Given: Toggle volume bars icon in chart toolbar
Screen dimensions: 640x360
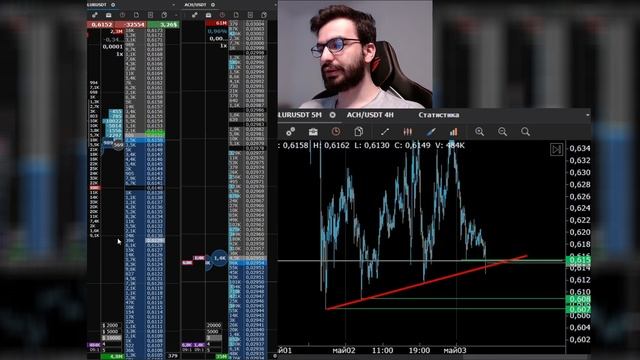Looking at the screenshot, I should pyautogui.click(x=453, y=131).
